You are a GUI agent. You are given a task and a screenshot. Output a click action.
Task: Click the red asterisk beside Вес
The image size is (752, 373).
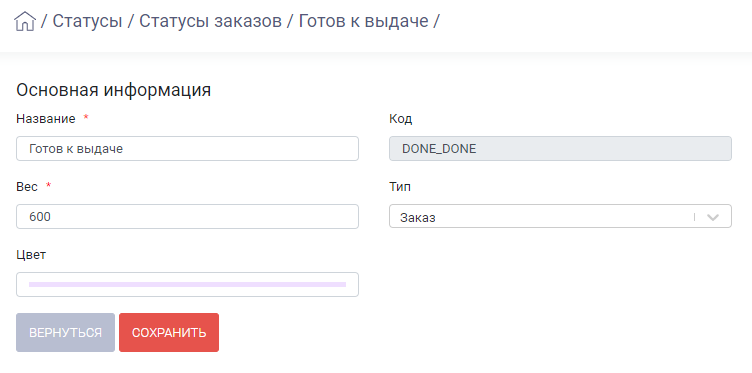coord(48,186)
